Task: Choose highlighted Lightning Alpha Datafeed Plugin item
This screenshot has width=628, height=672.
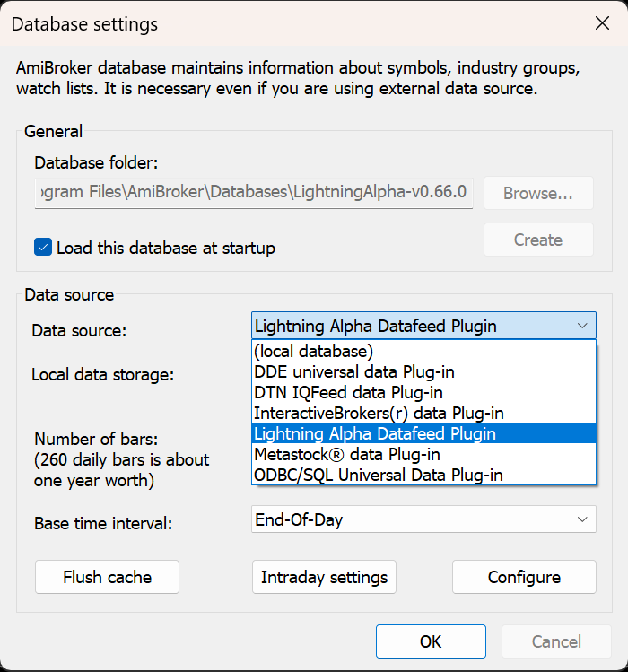Action: (423, 433)
